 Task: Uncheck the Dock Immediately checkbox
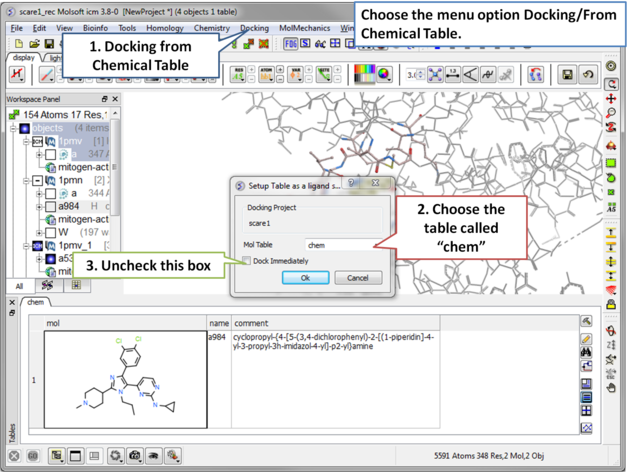(246, 261)
